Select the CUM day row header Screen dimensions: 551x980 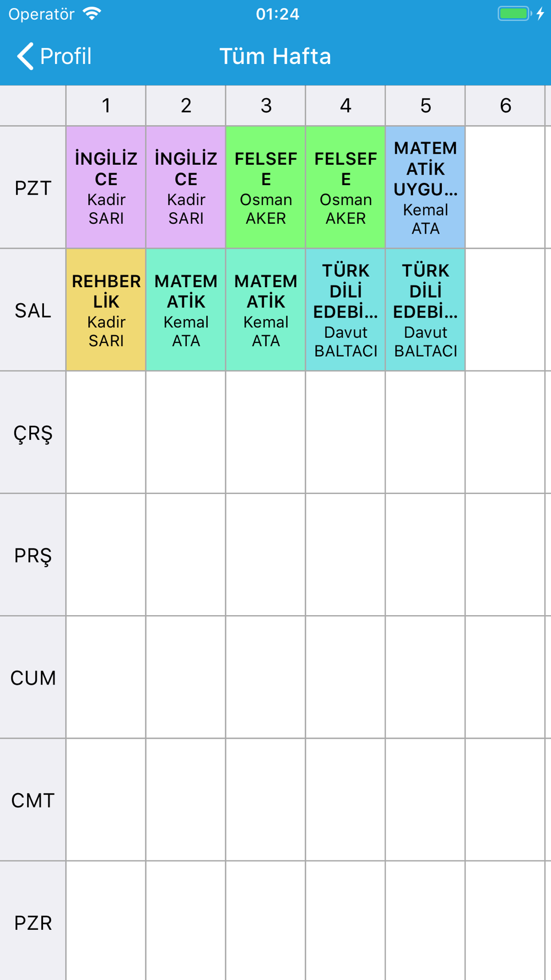pyautogui.click(x=33, y=677)
